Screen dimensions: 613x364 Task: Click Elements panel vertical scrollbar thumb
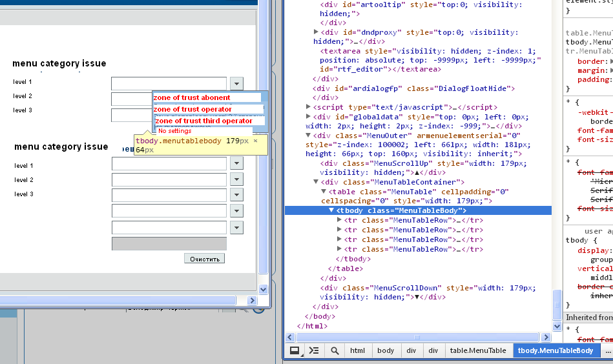[557, 305]
